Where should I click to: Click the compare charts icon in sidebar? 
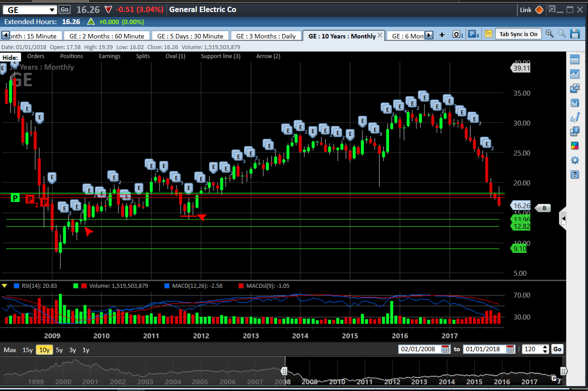[x=575, y=88]
